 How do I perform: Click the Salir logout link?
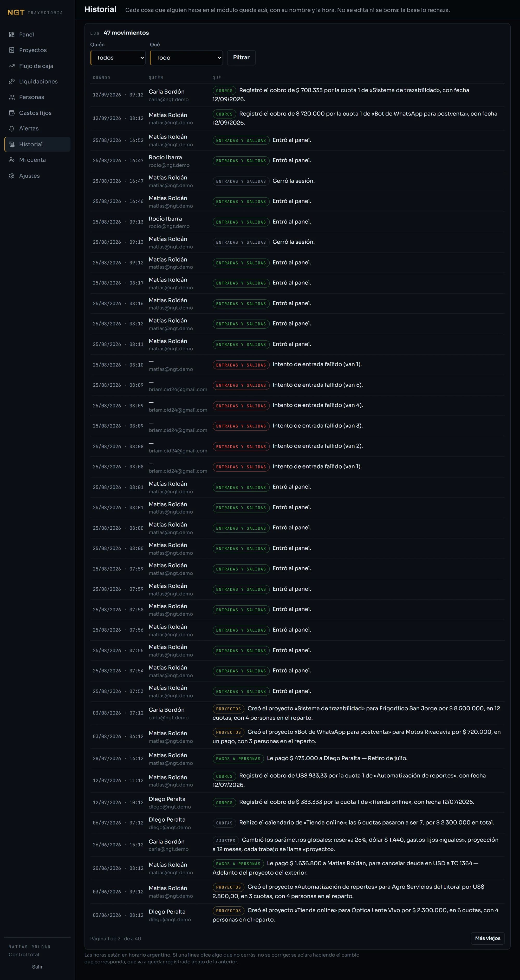point(37,967)
